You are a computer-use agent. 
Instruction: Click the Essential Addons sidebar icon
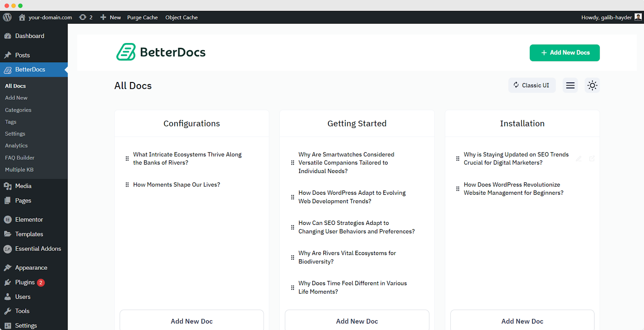click(x=8, y=249)
